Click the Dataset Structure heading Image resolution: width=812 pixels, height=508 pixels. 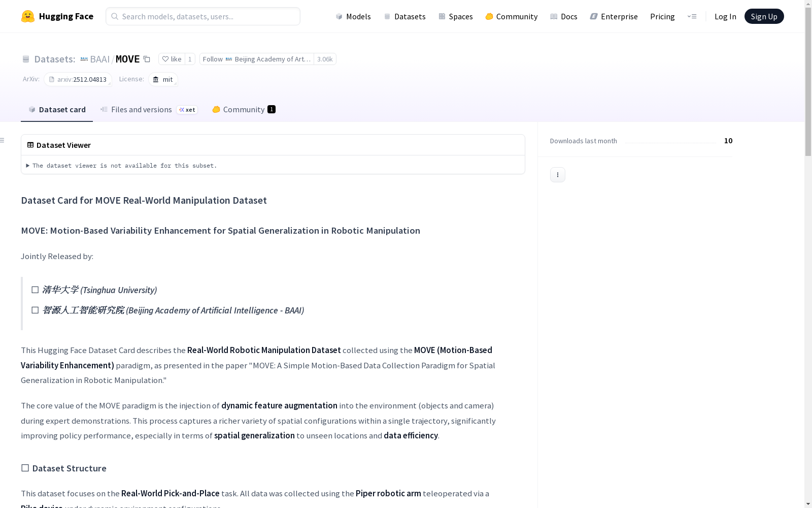(x=63, y=468)
